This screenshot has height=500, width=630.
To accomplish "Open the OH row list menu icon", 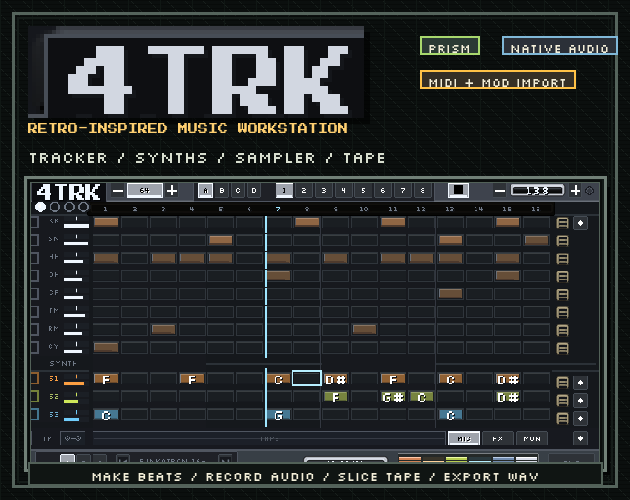I will click(562, 277).
